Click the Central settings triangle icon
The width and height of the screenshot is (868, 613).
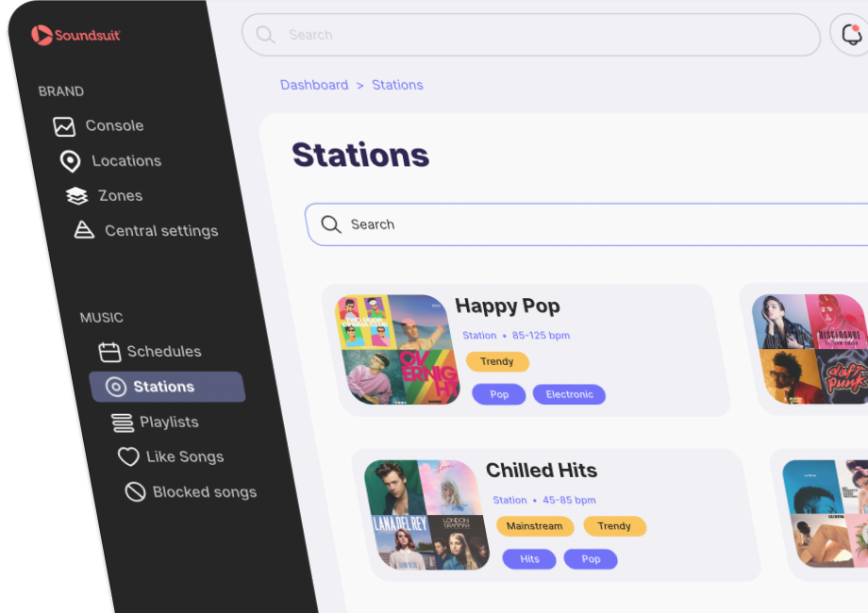(x=84, y=229)
